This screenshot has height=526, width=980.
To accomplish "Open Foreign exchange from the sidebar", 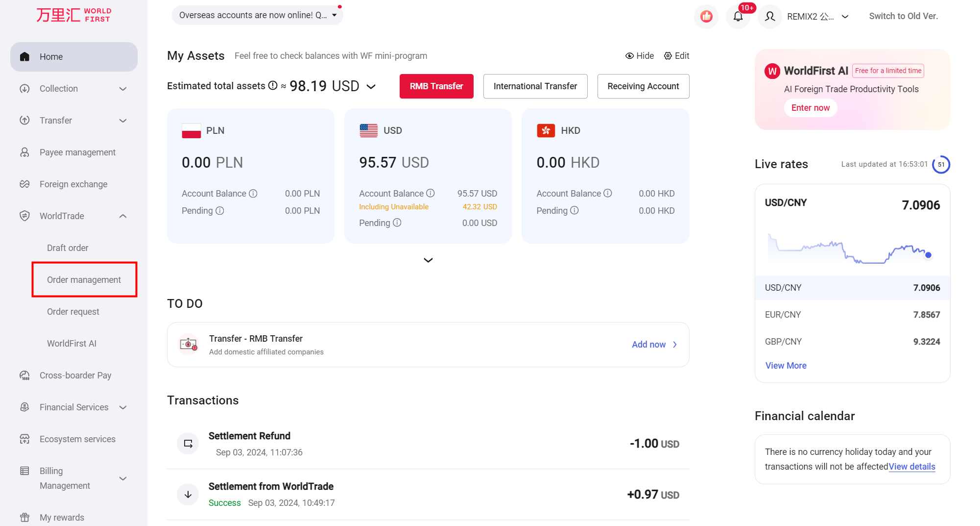I will pos(73,184).
